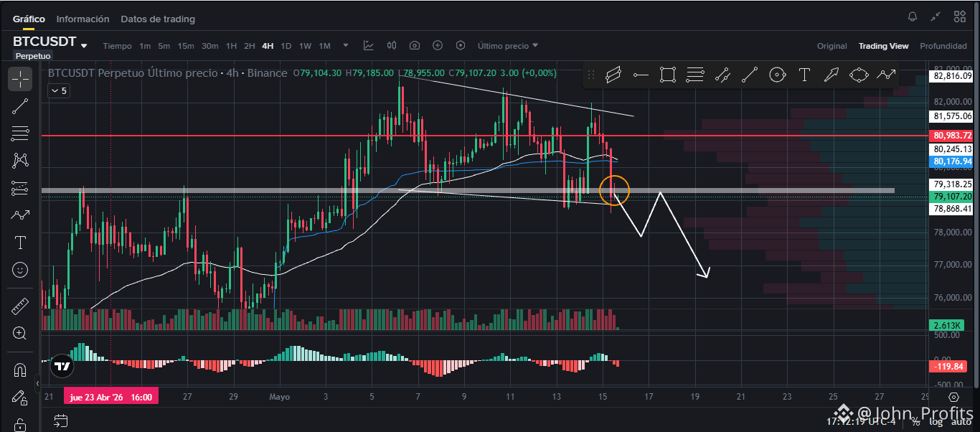The height and width of the screenshot is (432, 980).
Task: Select the 15m timeframe
Action: pos(186,46)
